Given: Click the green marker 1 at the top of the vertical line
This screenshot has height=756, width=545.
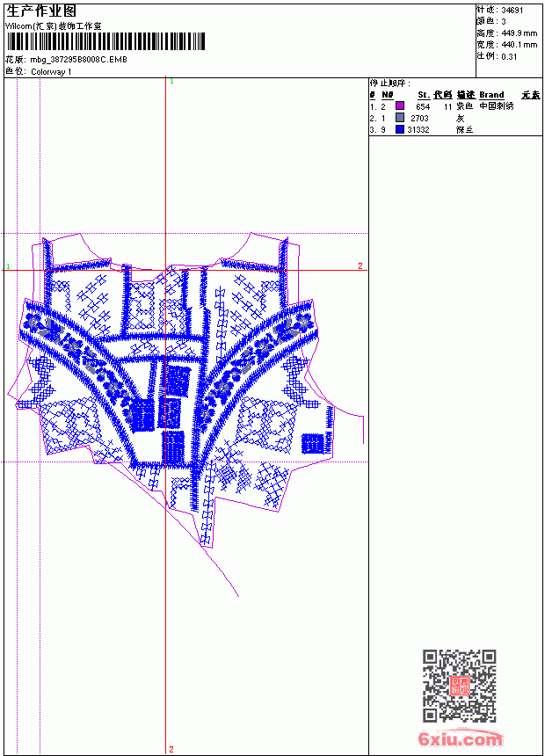Looking at the screenshot, I should (x=171, y=81).
